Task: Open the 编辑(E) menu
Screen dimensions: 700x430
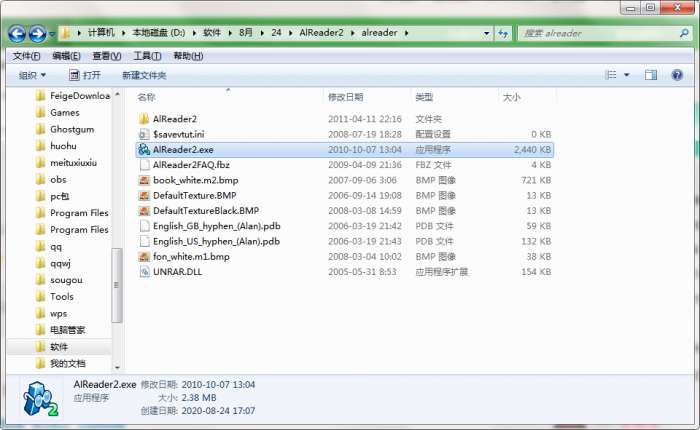Action: 67,56
